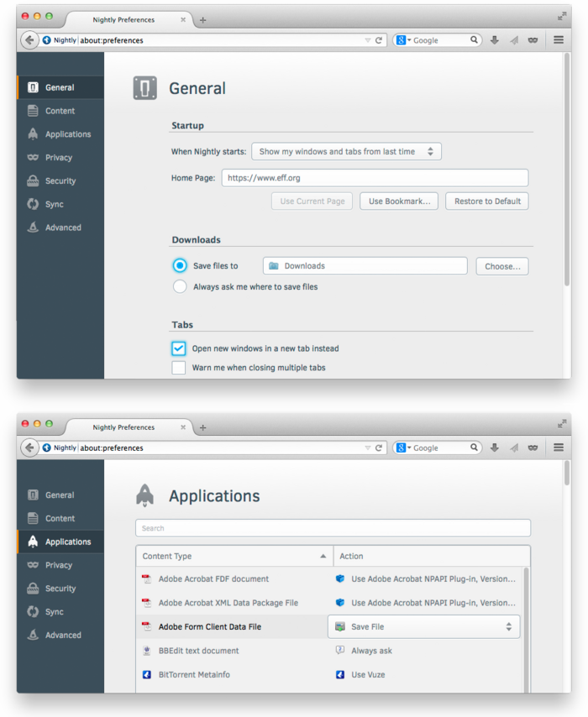588x717 pixels.
Task: Select Always ask me where to save files
Action: click(180, 286)
